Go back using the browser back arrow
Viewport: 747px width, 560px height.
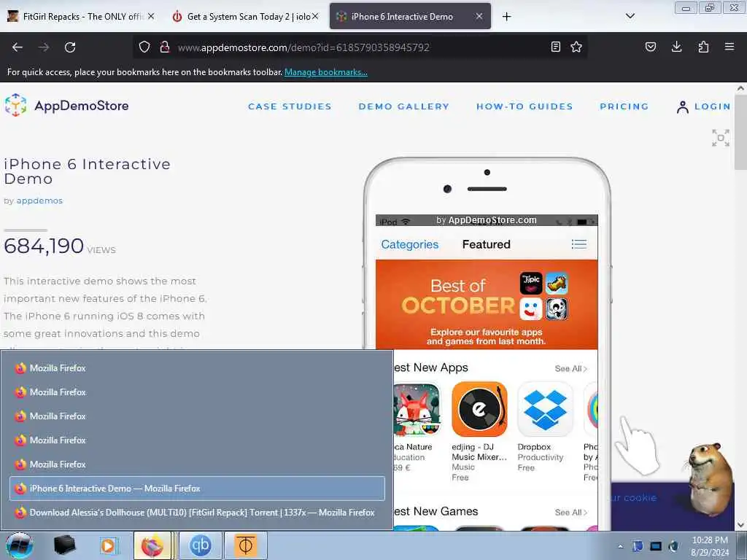18,47
